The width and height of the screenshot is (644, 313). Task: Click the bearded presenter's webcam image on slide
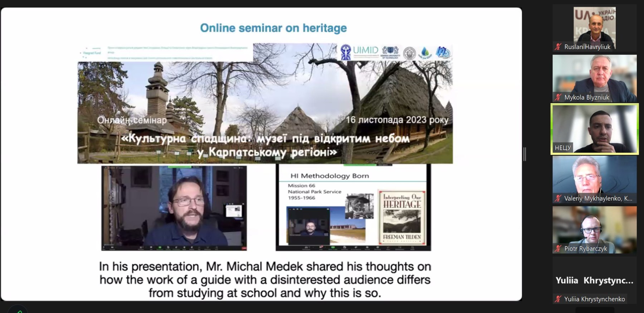174,208
